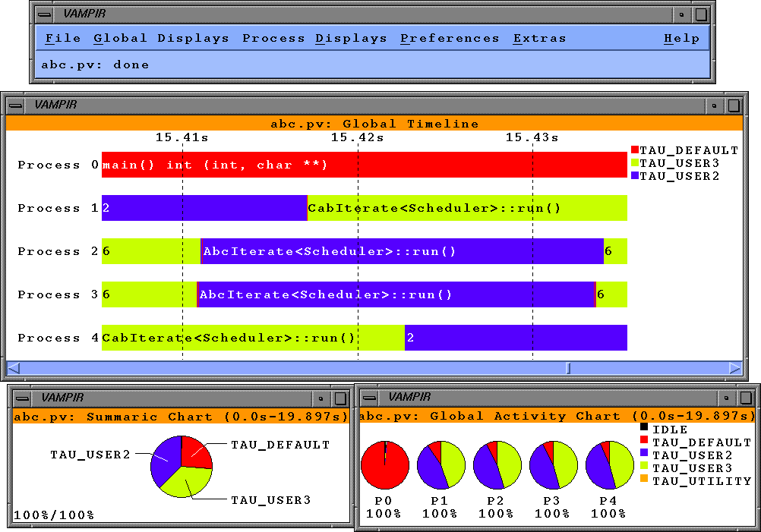Image resolution: width=761 pixels, height=532 pixels.
Task: Click TAU_USER2 purple swatch in timeline legend
Action: click(x=635, y=175)
